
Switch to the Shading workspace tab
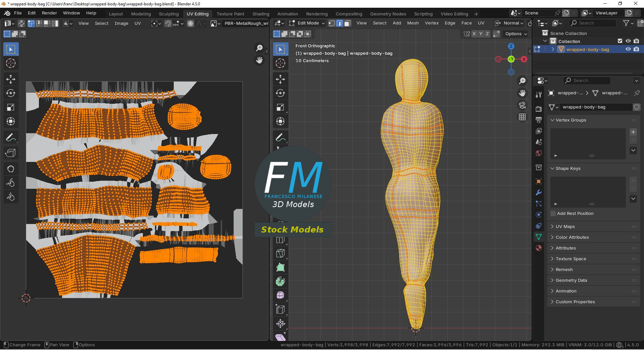tap(261, 14)
